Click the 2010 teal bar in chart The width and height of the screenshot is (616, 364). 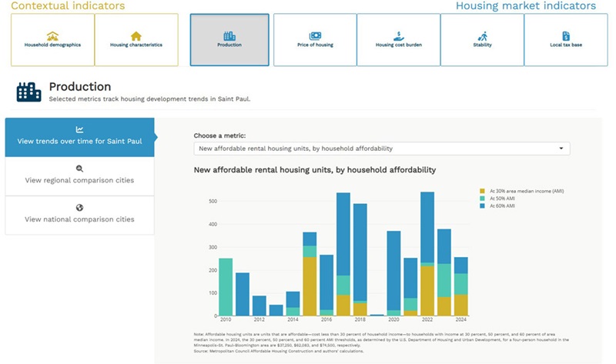click(x=226, y=287)
